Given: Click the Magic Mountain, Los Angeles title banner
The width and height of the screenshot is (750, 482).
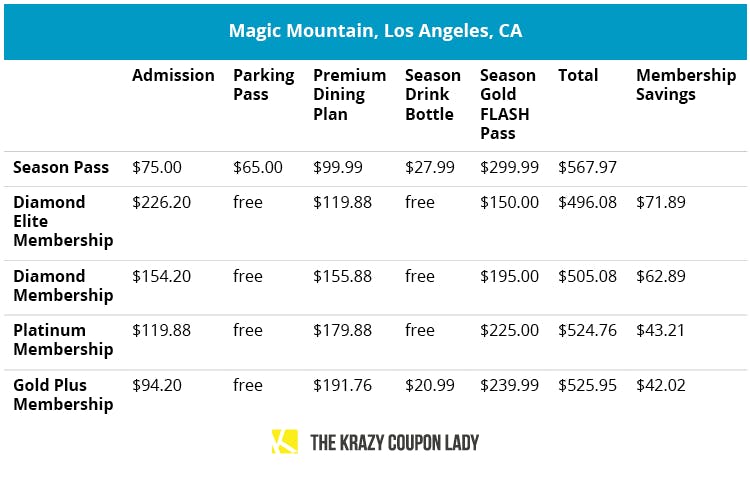Looking at the screenshot, I should click(375, 30).
